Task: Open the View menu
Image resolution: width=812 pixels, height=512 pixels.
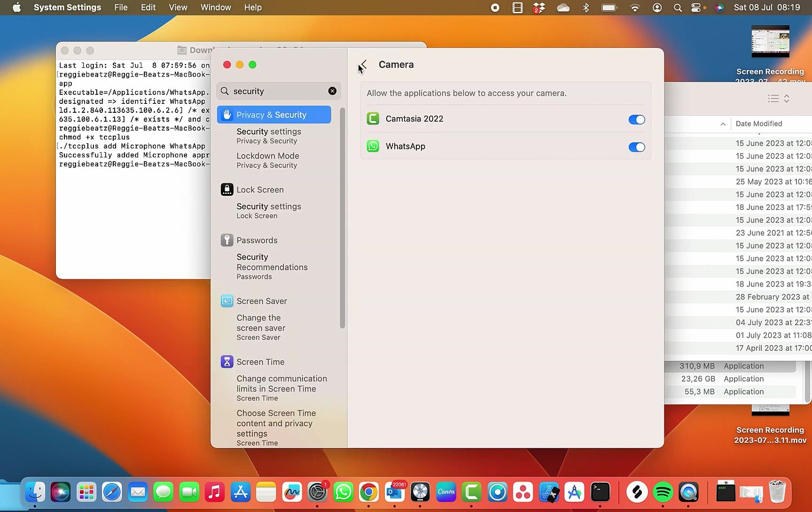Action: click(x=178, y=8)
